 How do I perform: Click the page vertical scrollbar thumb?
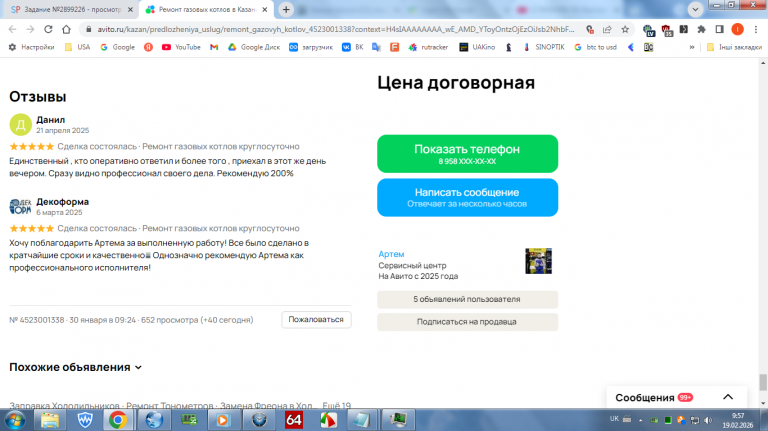click(x=763, y=382)
